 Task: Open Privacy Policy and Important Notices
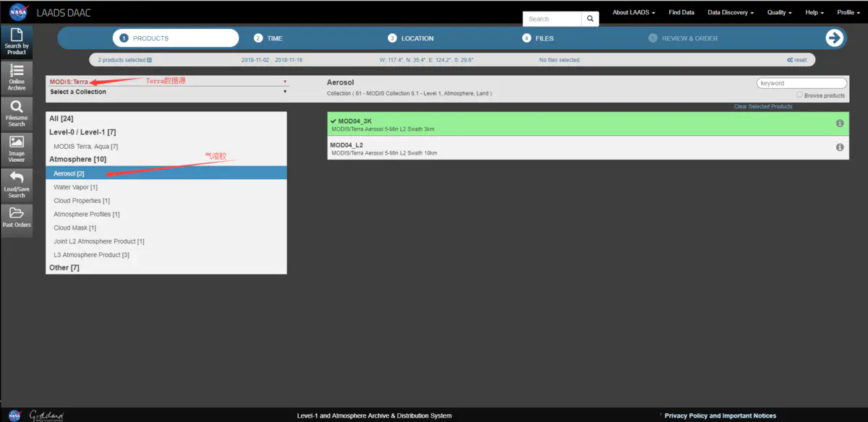point(720,415)
